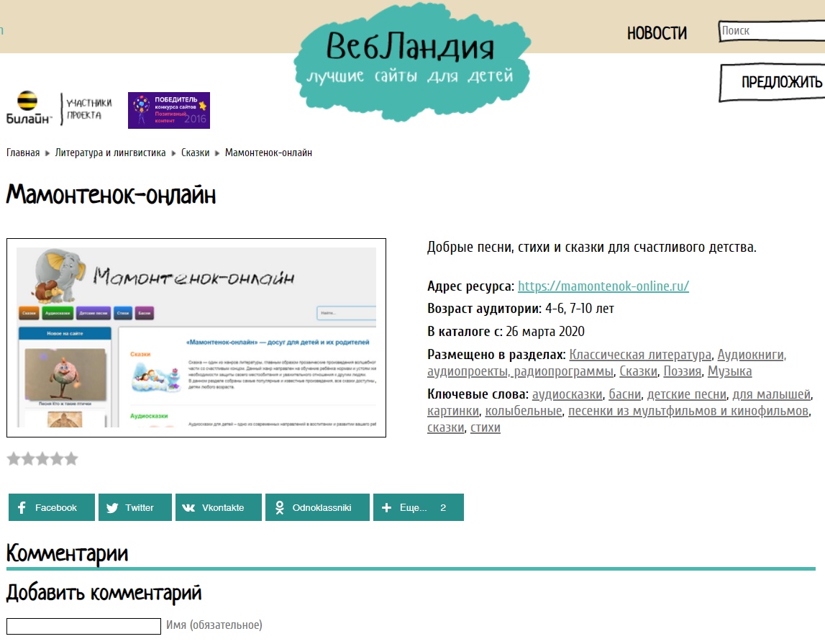Share page via Facebook button
825x644 pixels.
(52, 507)
